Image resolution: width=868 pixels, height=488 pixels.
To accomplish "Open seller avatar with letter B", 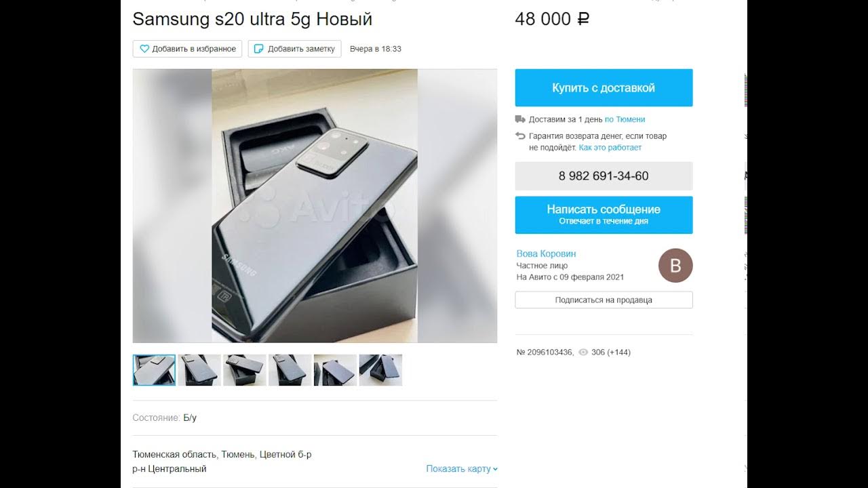I will [x=675, y=266].
